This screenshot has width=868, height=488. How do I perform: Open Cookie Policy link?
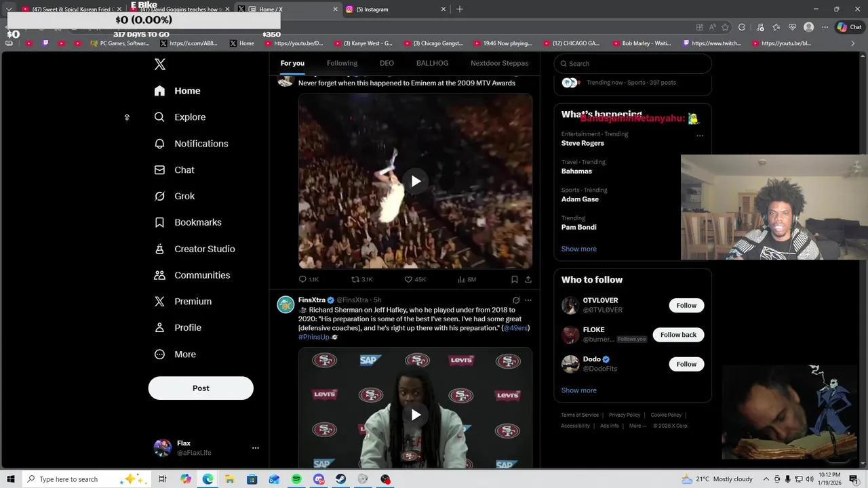[666, 415]
